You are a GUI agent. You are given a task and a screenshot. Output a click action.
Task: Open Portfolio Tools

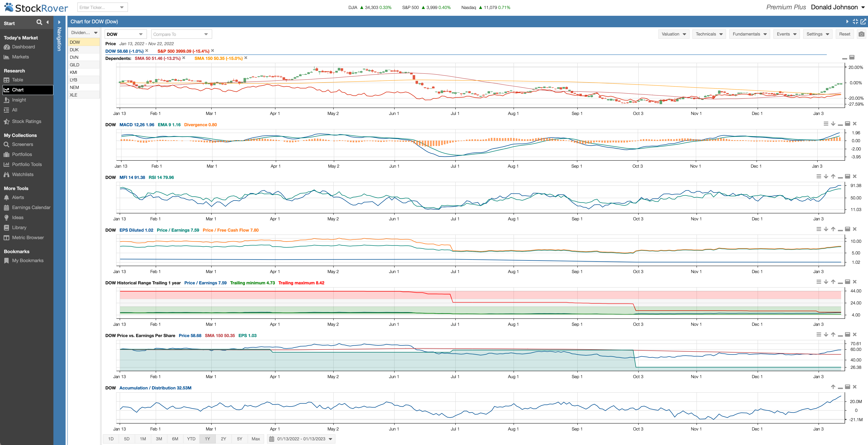click(27, 165)
